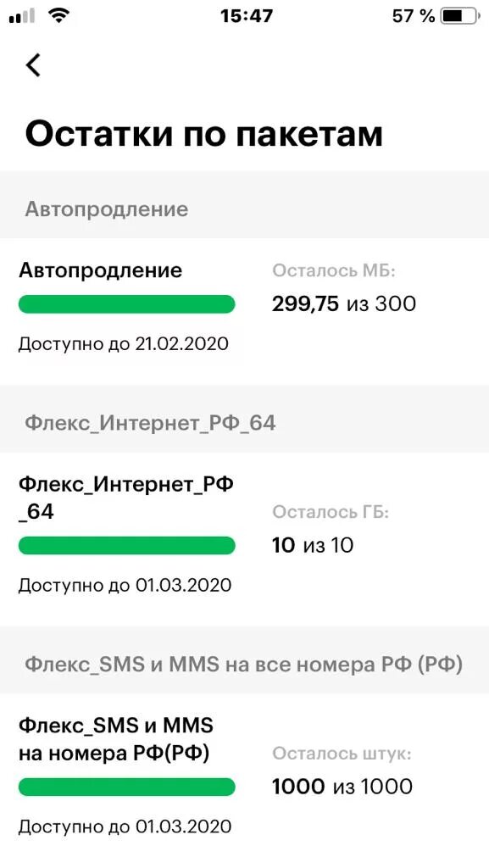Tap the Автопродление green progress bar
The height and width of the screenshot is (868, 489).
pyautogui.click(x=126, y=304)
